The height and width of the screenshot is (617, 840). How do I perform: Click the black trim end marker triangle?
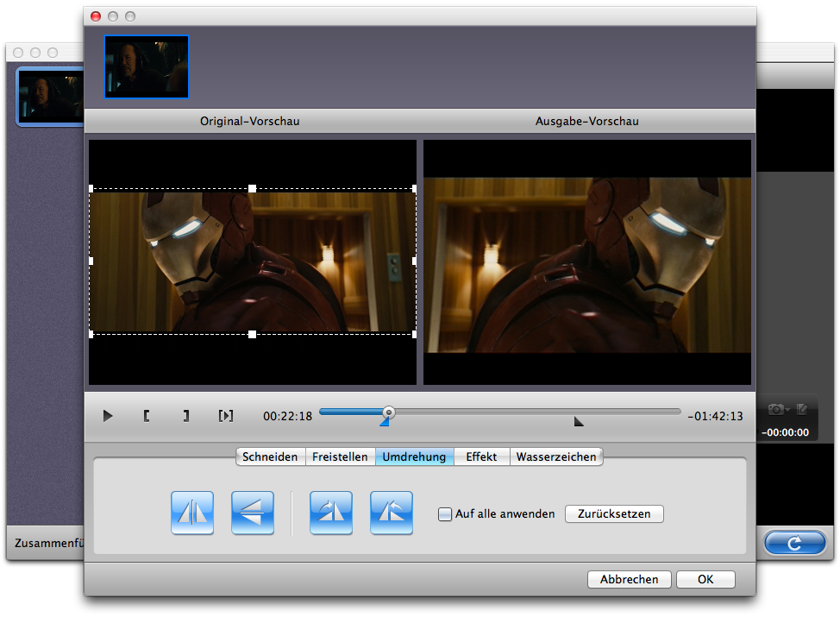579,421
